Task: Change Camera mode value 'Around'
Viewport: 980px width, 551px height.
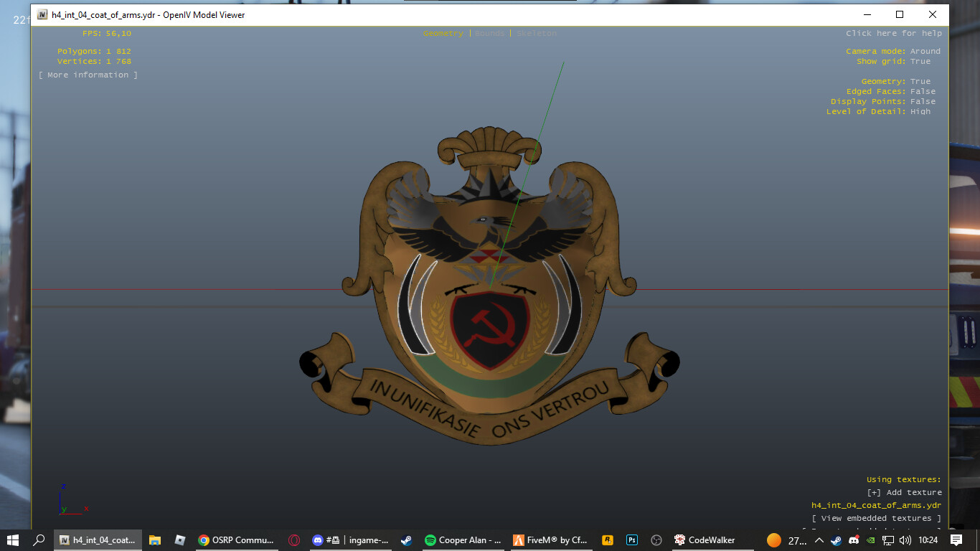Action: pos(925,51)
